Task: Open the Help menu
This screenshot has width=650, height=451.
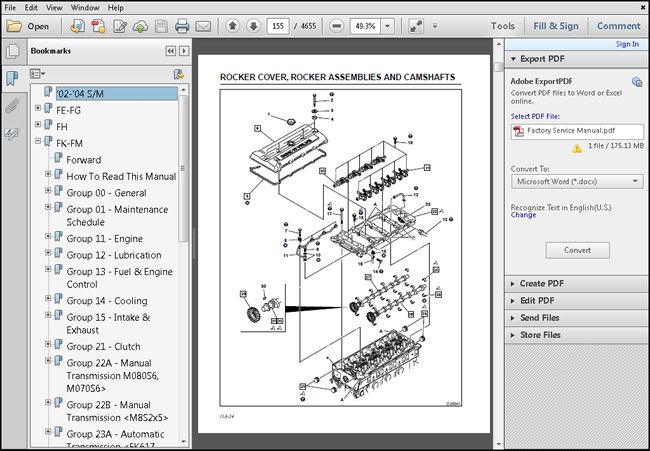Action: pos(116,7)
